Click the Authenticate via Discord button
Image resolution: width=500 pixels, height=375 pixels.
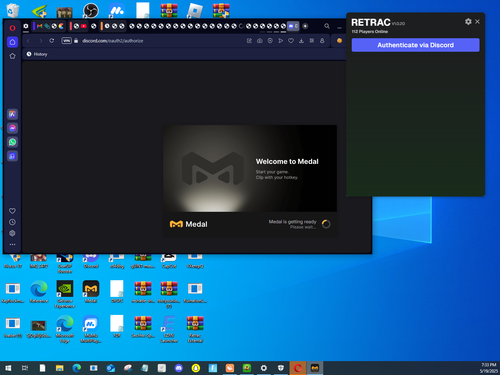click(415, 45)
